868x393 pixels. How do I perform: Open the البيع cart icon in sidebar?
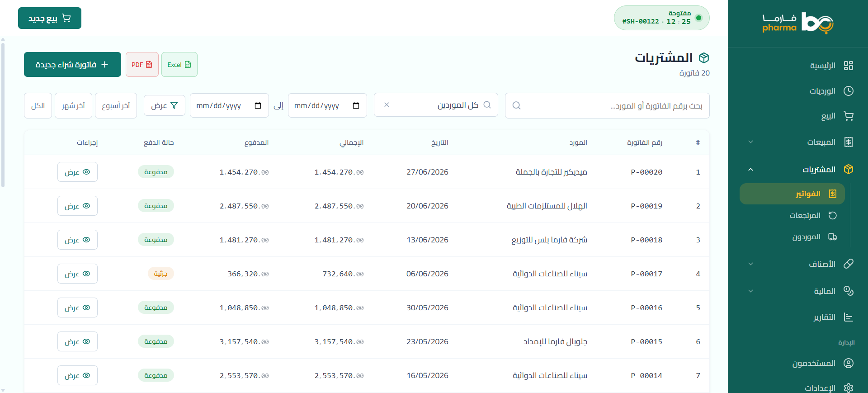(x=849, y=116)
